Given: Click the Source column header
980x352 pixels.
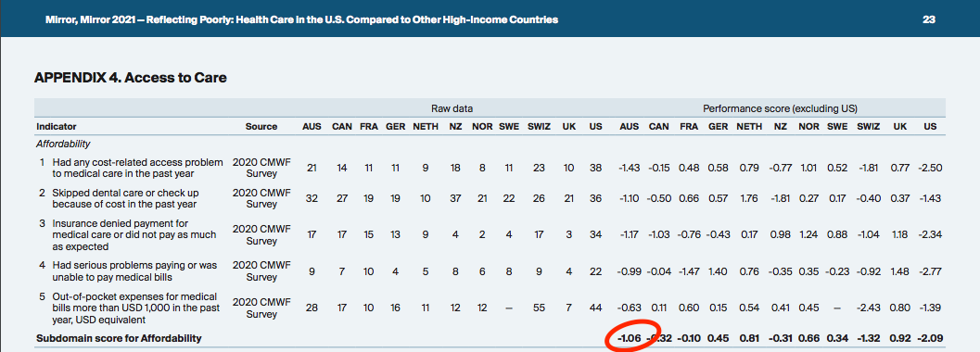Looking at the screenshot, I should coord(261,126).
